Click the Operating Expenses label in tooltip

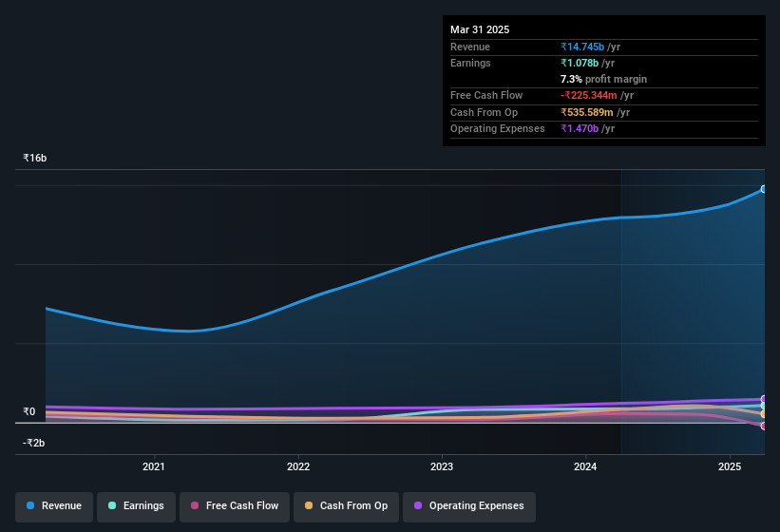pos(498,129)
